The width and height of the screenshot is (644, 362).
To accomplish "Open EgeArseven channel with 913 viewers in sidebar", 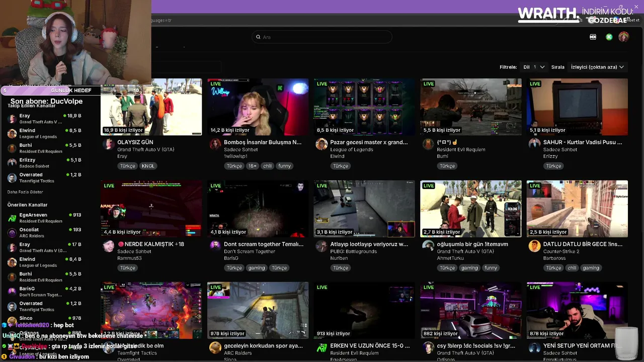I will coord(44,218).
